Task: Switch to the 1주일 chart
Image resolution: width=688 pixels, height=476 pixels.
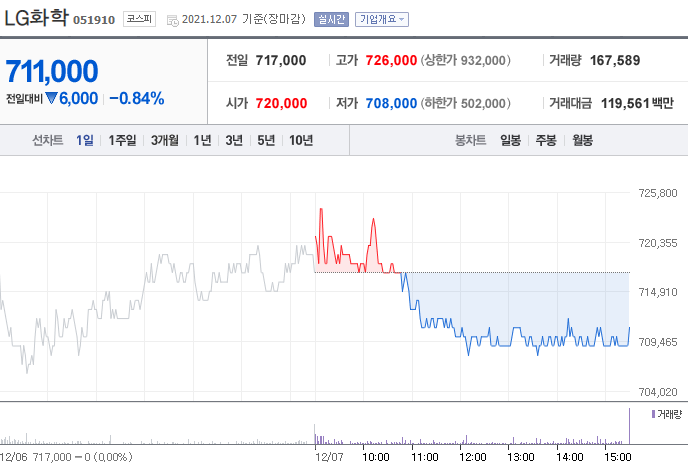Action: [x=122, y=140]
